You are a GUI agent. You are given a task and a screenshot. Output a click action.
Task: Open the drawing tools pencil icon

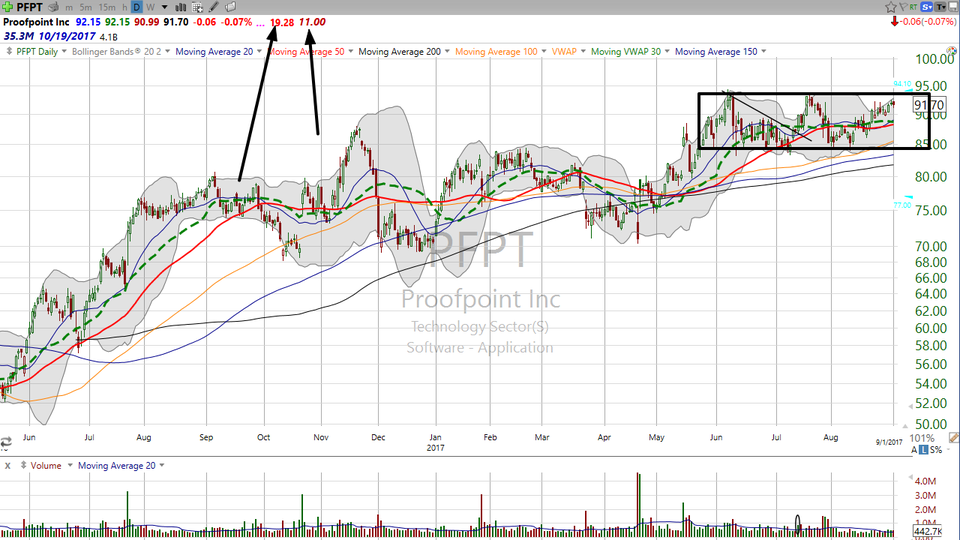tap(214, 7)
